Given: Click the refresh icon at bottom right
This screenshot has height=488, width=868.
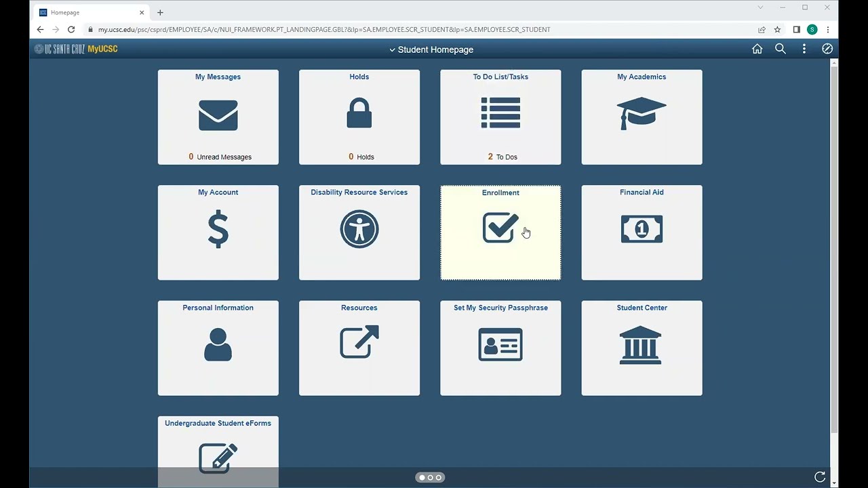Looking at the screenshot, I should [x=820, y=477].
